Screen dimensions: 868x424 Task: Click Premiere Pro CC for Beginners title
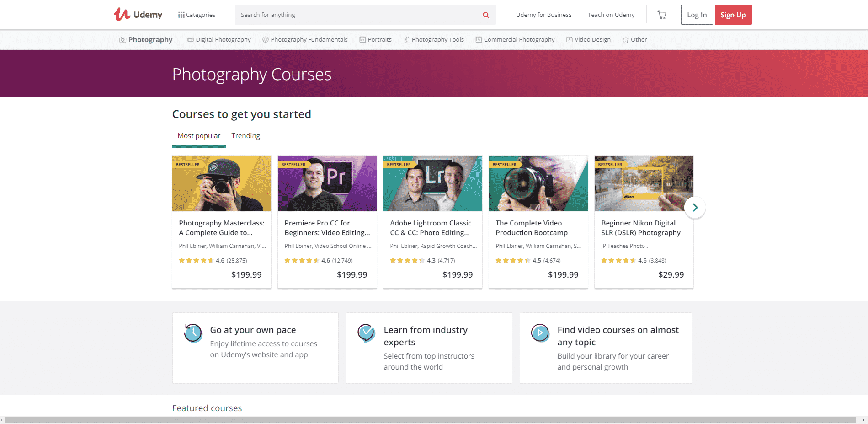tap(327, 228)
